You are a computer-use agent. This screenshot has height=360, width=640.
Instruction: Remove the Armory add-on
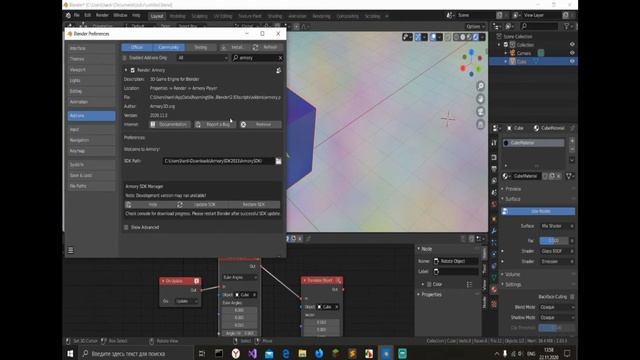tap(260, 124)
